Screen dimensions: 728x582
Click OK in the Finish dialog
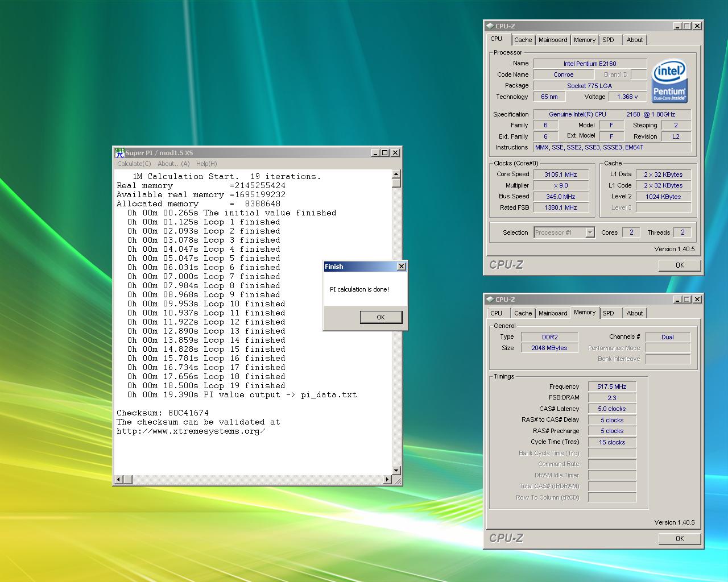pos(380,317)
